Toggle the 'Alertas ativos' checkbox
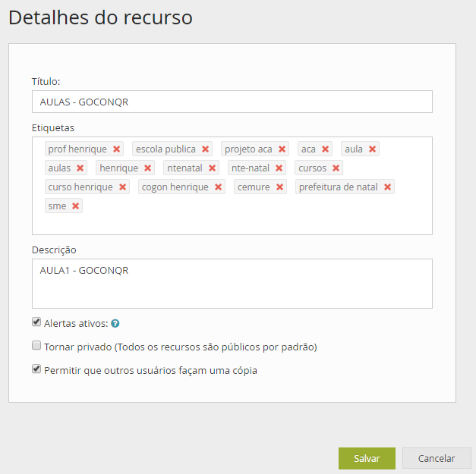Screen dimensions: 476x474 pos(36,322)
